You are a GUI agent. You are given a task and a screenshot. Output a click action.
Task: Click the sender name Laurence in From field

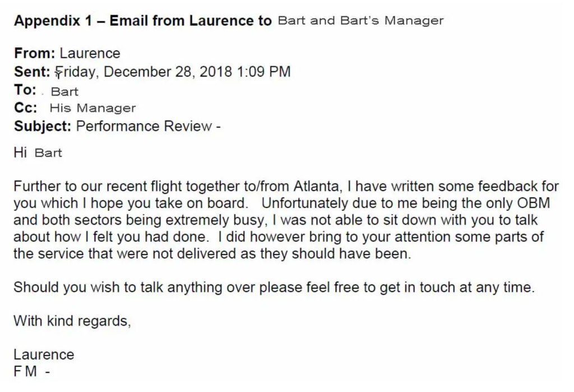pos(90,53)
